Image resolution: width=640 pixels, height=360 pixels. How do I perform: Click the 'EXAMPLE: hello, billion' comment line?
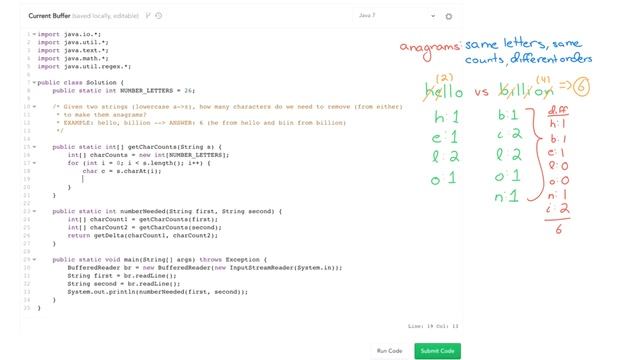tap(201, 123)
